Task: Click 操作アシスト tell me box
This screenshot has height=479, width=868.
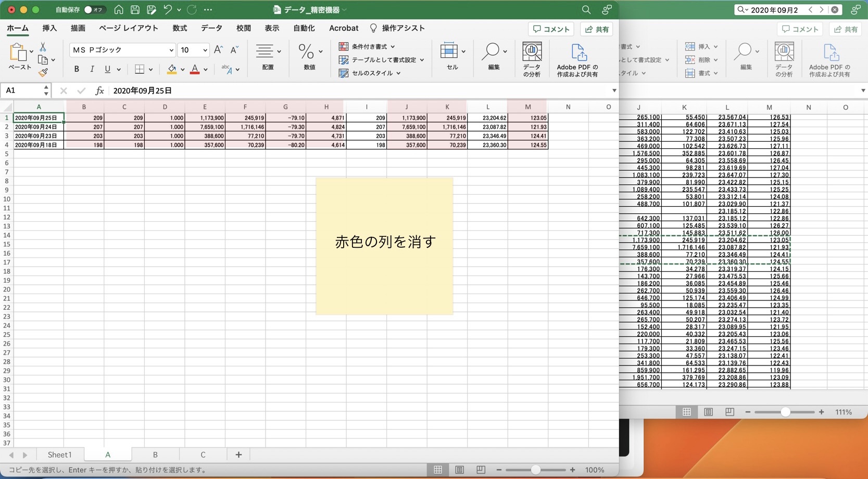Action: tap(397, 28)
